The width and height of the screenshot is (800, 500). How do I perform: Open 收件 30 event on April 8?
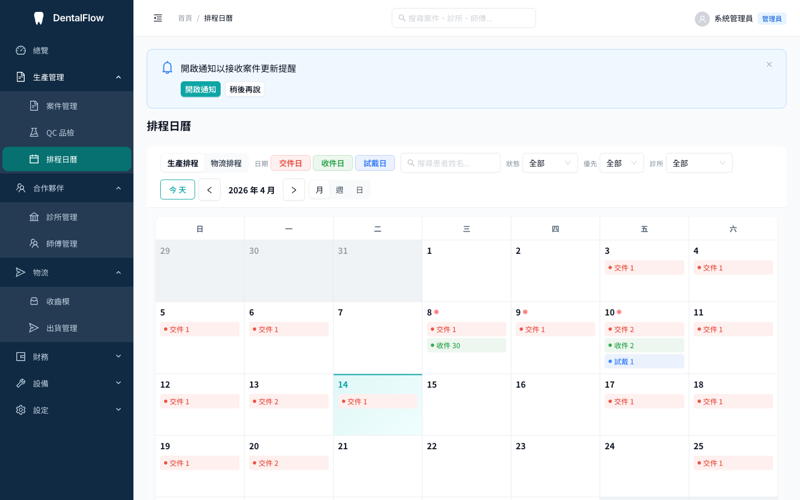pos(466,345)
